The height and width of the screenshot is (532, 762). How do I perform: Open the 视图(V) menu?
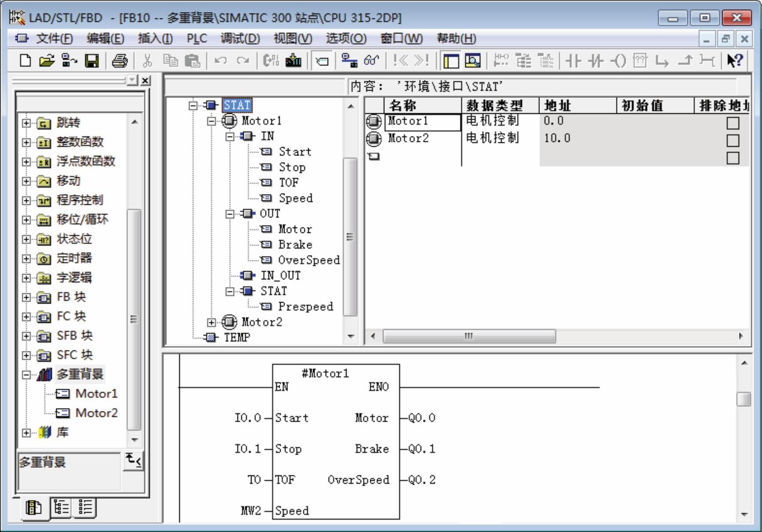click(293, 39)
